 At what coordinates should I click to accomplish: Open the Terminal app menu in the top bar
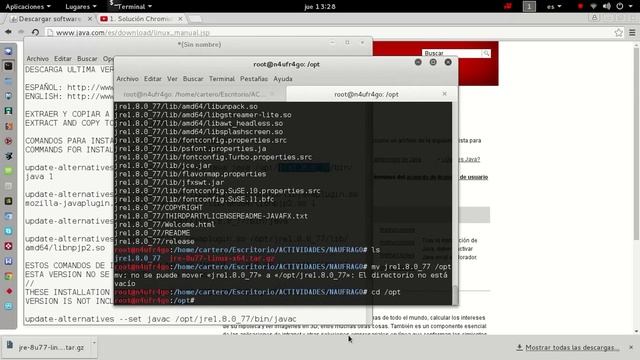131,7
